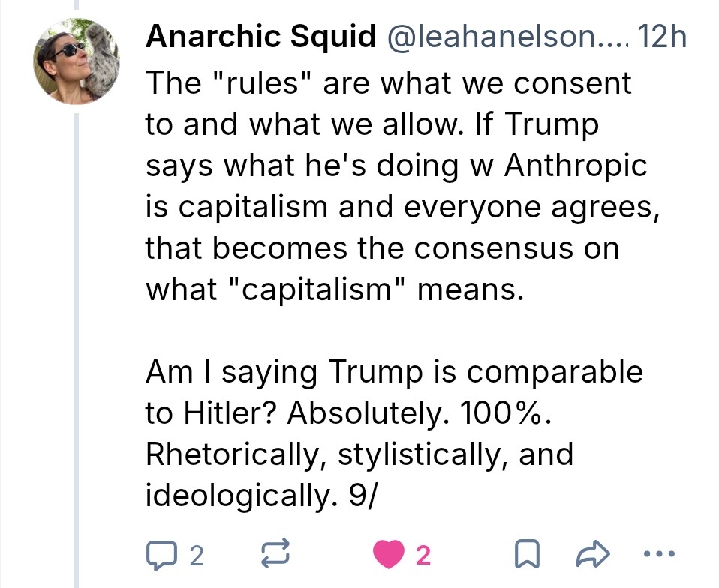Click the reply count number beside the bubble
719x588 pixels.
196,556
